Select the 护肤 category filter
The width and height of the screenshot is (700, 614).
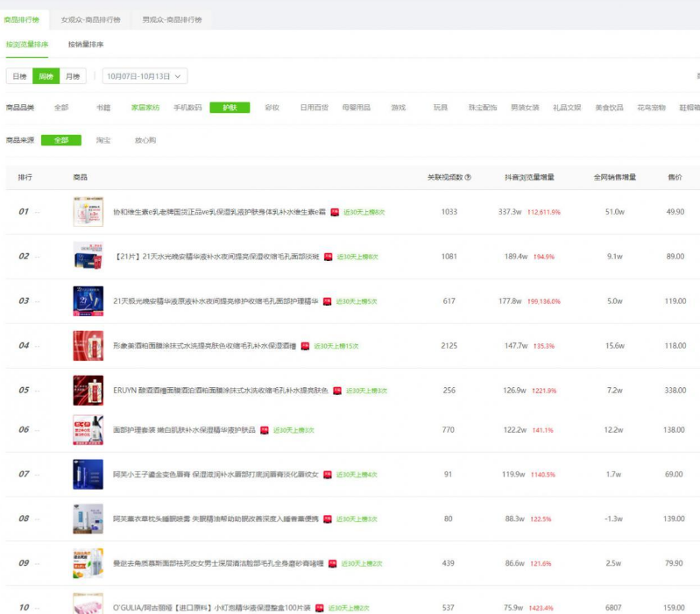point(230,108)
